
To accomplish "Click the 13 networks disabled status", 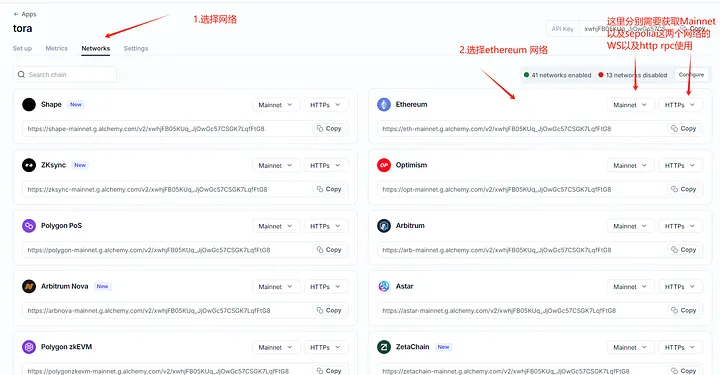I will pos(633,75).
